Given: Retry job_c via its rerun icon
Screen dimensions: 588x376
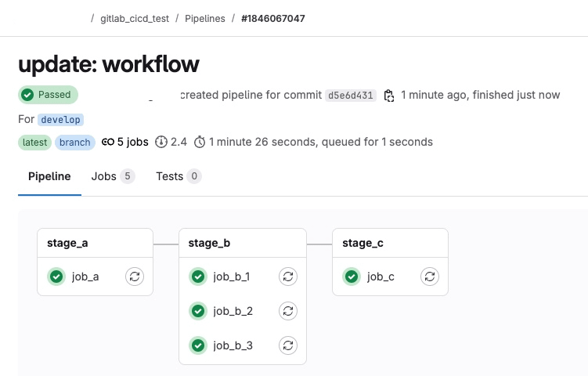Looking at the screenshot, I should click(430, 277).
